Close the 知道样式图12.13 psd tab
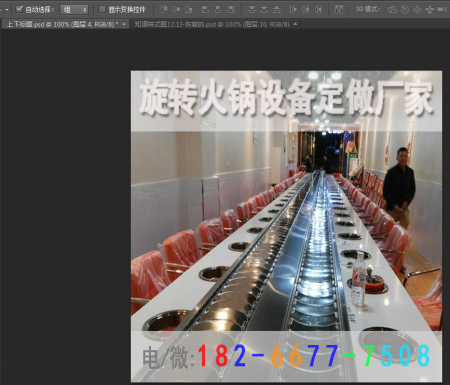This screenshot has height=385, width=450. 295,24
